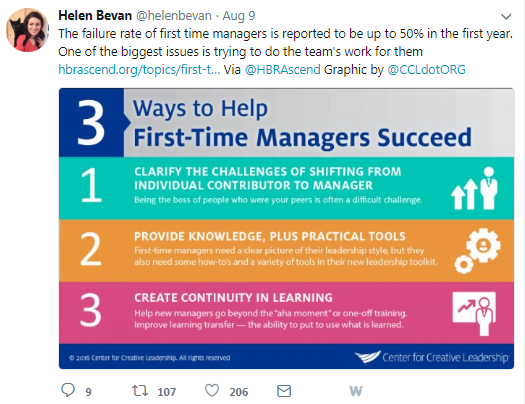Viewport: 525px width, 404px height.
Task: Open Helen Bevan's profile picture
Action: coord(28,30)
